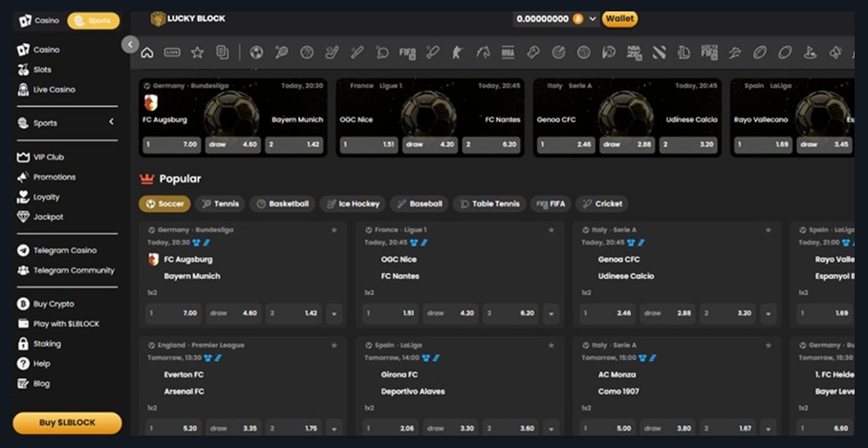This screenshot has height=448, width=868.
Task: Bet on Everton FC win at 5.20
Action: point(173,429)
